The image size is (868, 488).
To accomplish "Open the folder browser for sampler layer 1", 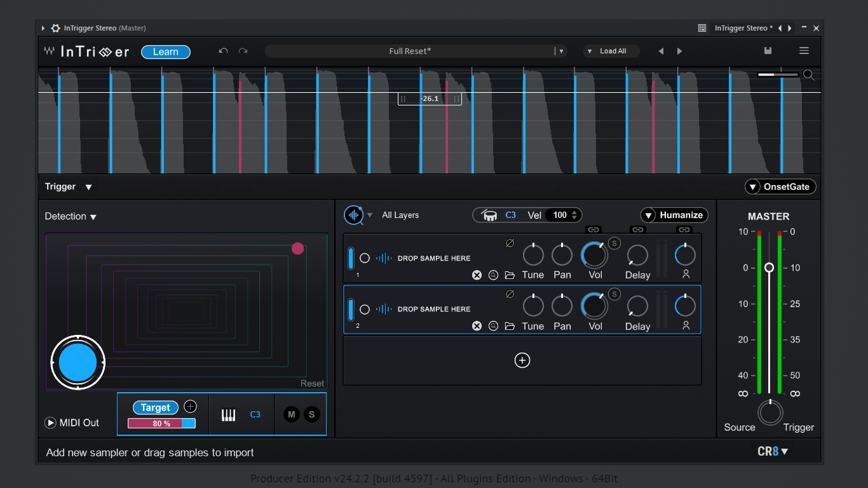I will (x=510, y=275).
